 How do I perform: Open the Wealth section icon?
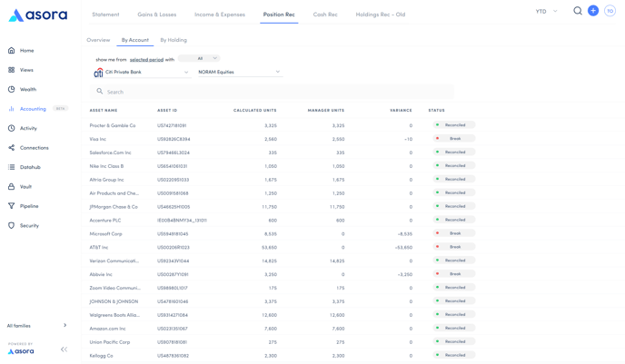click(12, 89)
